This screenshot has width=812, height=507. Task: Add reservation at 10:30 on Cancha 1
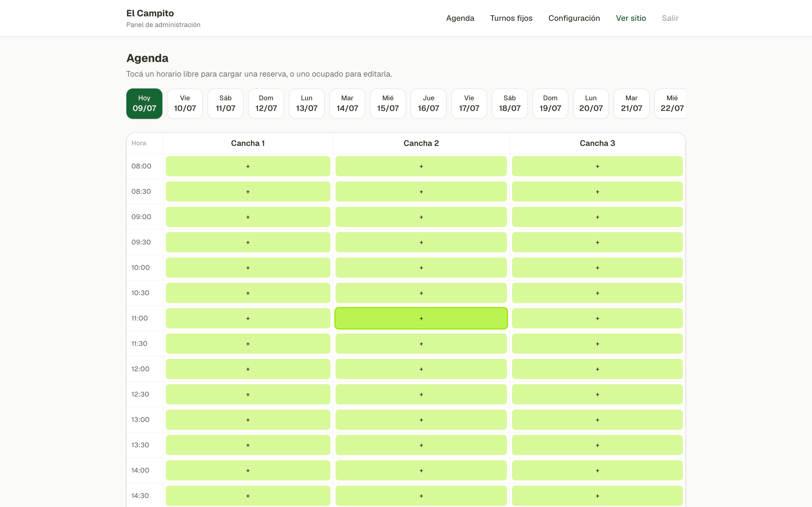coord(248,293)
